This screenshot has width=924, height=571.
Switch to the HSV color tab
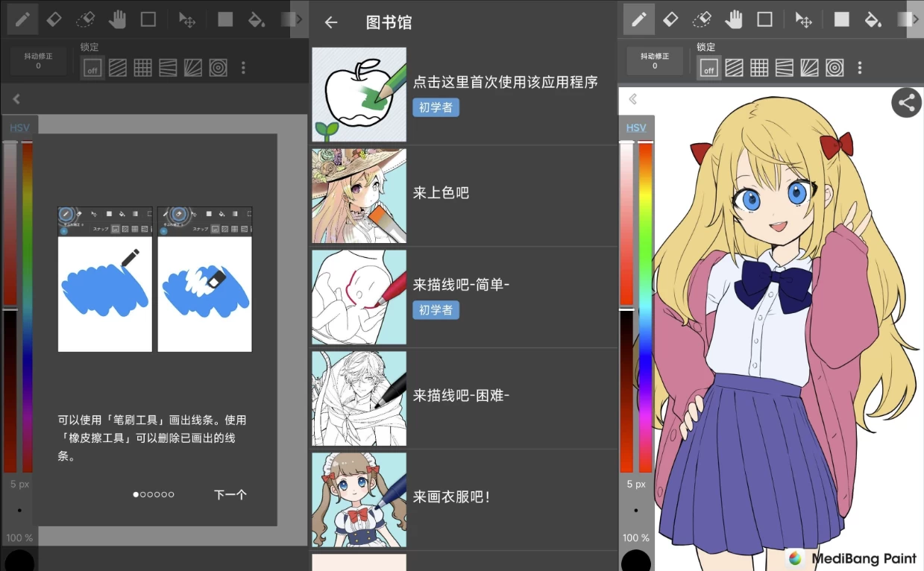coord(19,127)
